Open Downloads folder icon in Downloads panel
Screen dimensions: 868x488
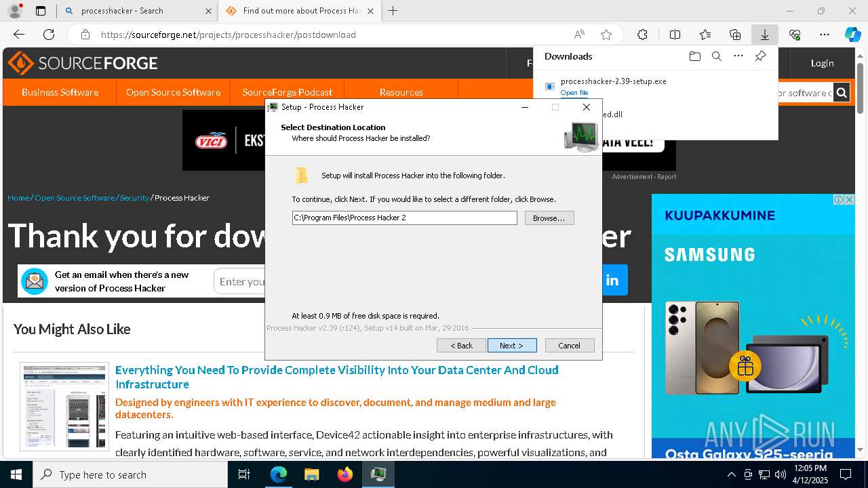(694, 56)
